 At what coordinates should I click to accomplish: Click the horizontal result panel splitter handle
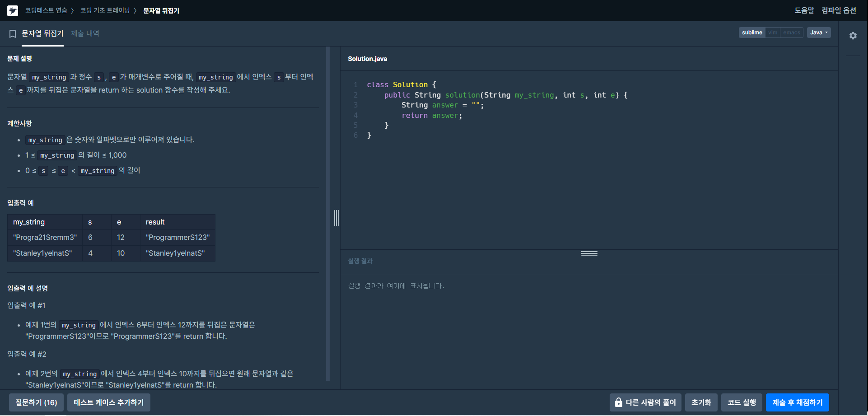tap(589, 253)
